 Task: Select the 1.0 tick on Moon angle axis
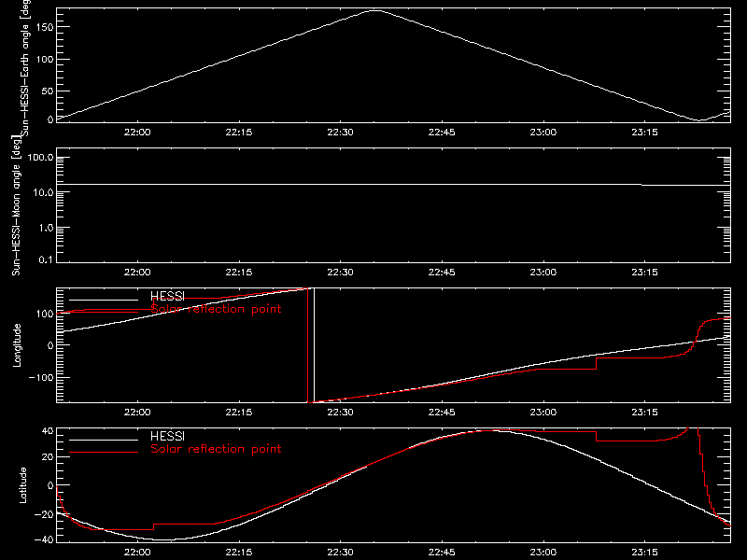click(x=46, y=228)
